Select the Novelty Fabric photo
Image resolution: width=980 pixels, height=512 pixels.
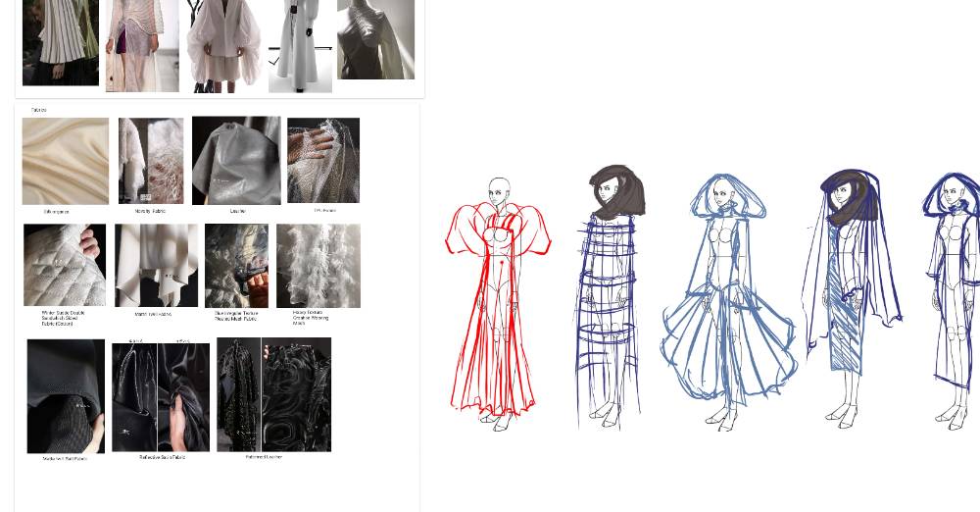point(151,160)
